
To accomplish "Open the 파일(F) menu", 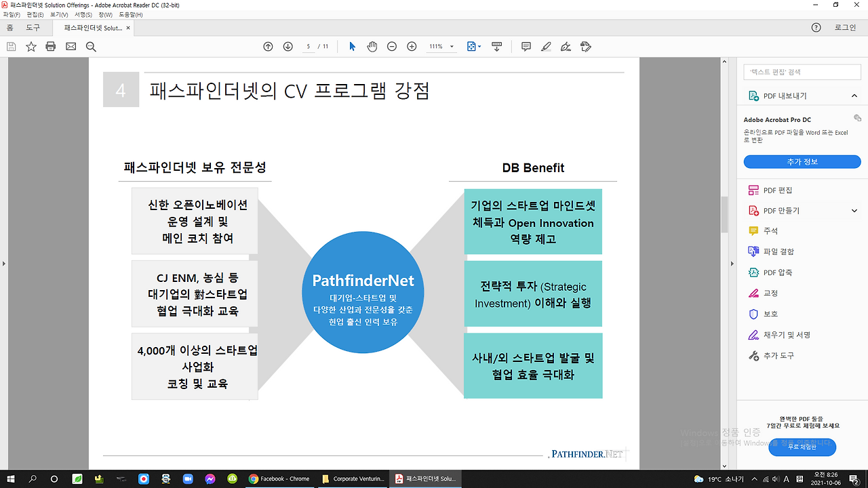I will (x=12, y=14).
